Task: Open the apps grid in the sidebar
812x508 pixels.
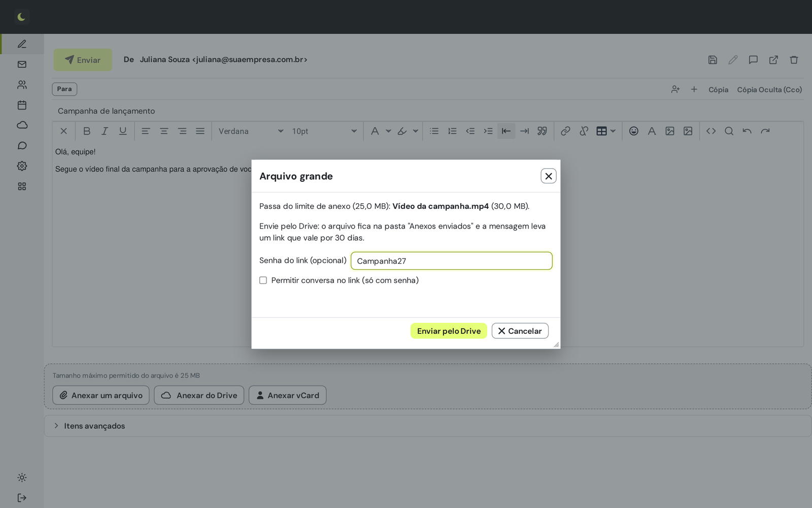Action: coord(22,186)
